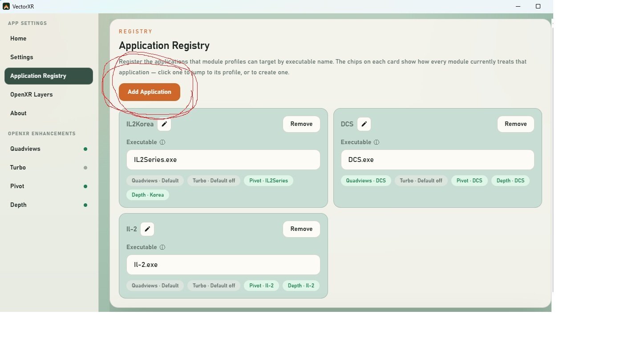
Task: Show Executable info on IL2Korea card
Action: click(x=162, y=142)
